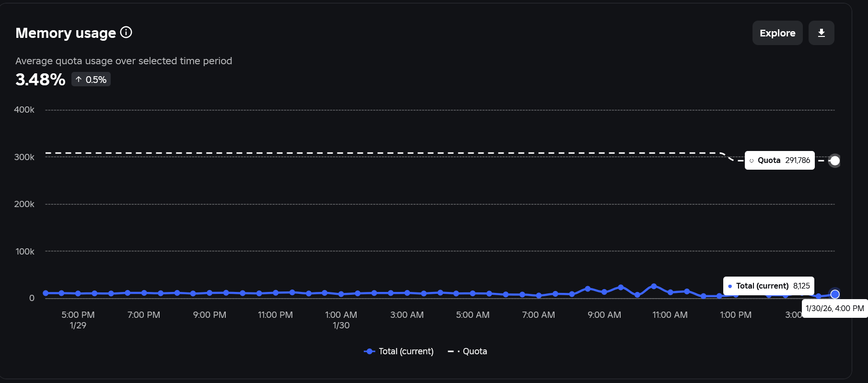Click the Memory usage title

click(66, 33)
